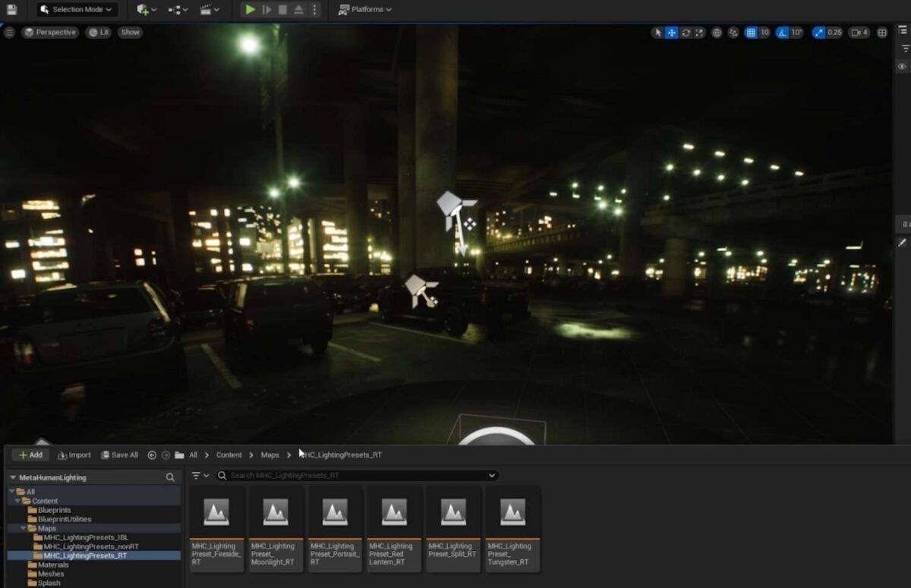
Task: Open the Perspective view dropdown
Action: click(50, 33)
